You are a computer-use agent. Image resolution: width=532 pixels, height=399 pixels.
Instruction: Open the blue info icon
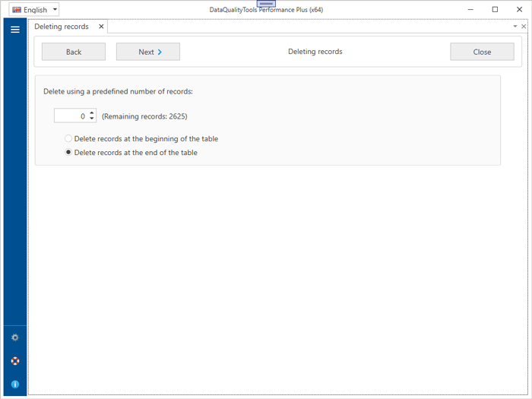click(x=15, y=384)
